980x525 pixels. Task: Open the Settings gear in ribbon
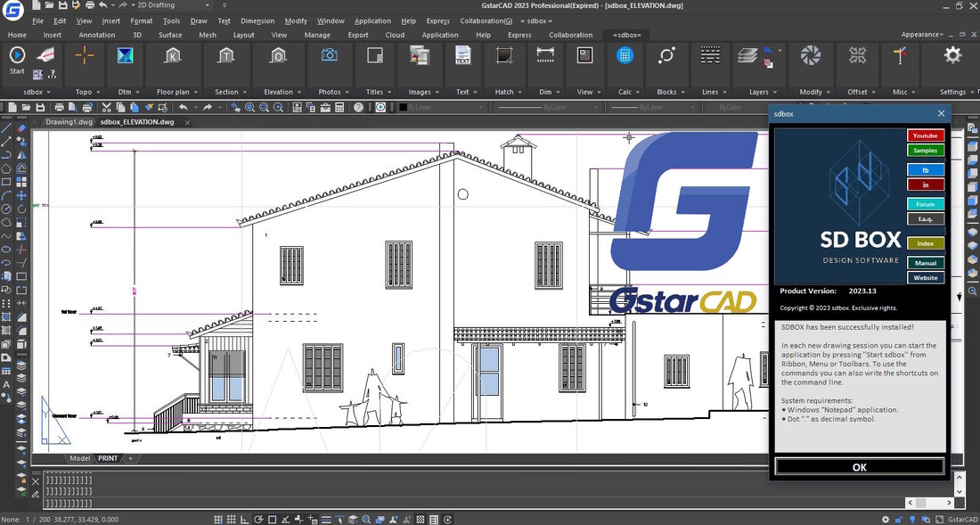tap(952, 55)
